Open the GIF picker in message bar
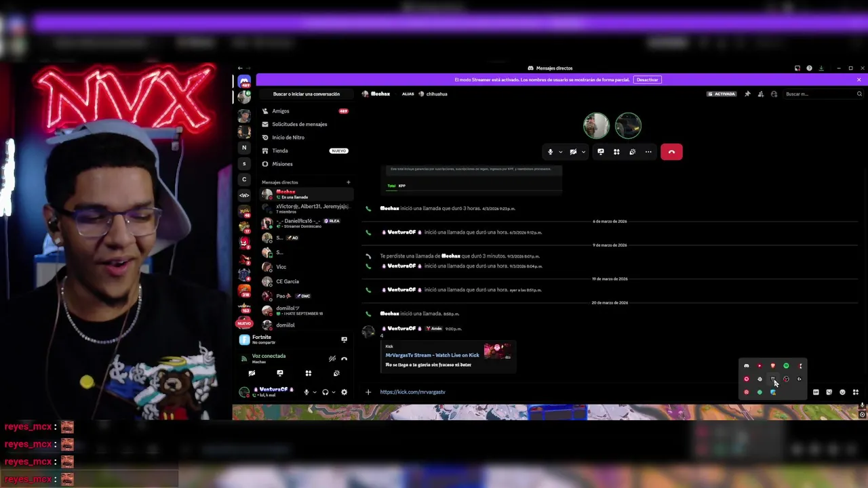The image size is (868, 488). (816, 392)
